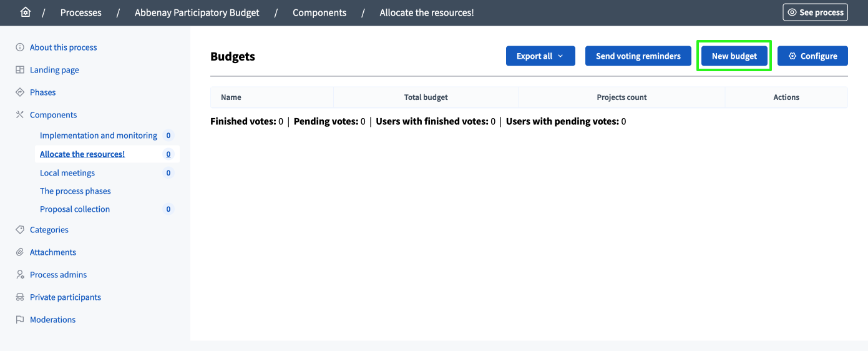868x351 pixels.
Task: View the process via See process
Action: pyautogui.click(x=815, y=12)
